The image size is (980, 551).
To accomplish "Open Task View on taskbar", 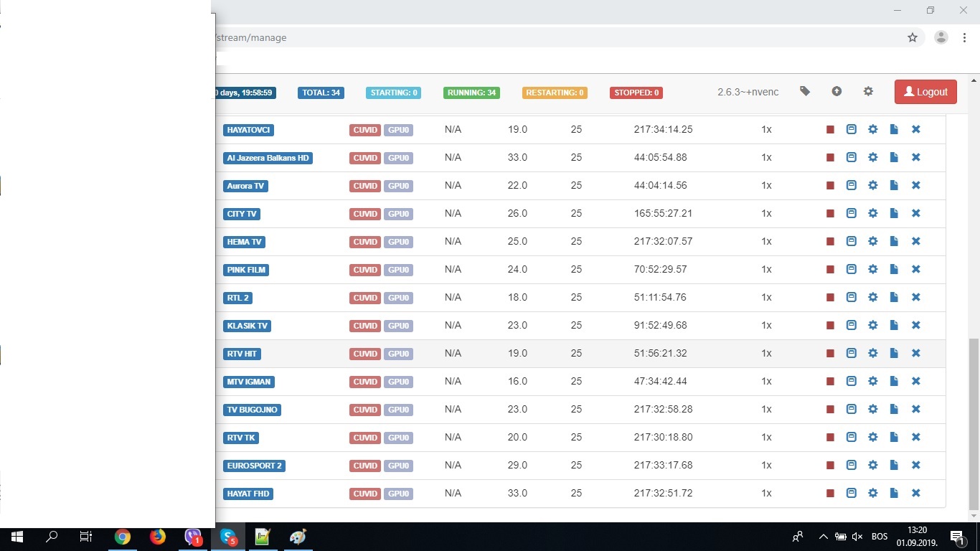I will point(86,537).
